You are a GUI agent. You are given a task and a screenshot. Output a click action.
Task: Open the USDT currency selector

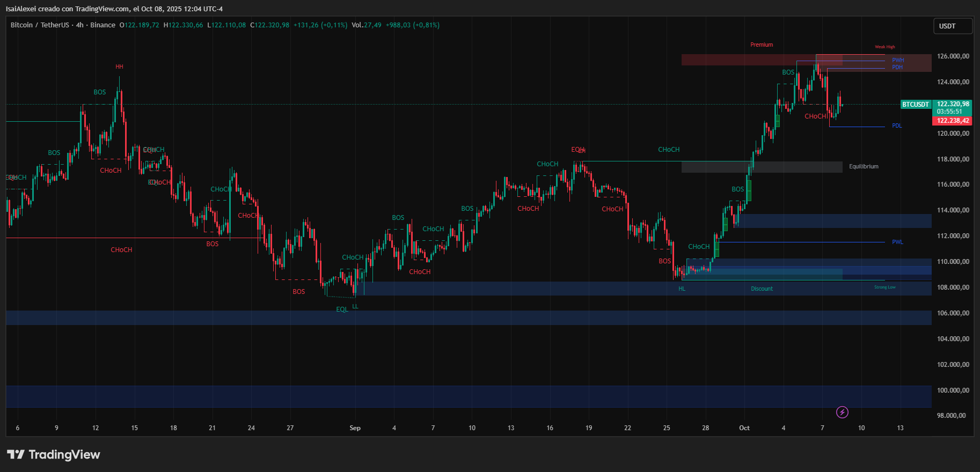click(953, 26)
